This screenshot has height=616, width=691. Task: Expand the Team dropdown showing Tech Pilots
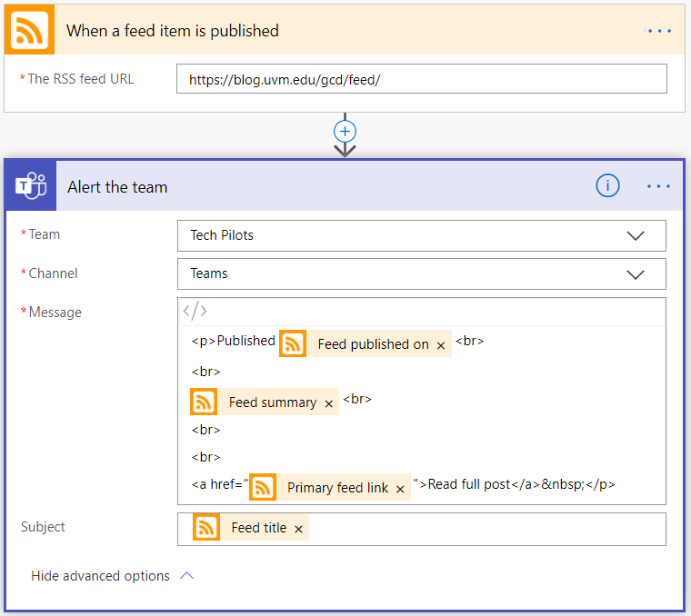tap(636, 235)
